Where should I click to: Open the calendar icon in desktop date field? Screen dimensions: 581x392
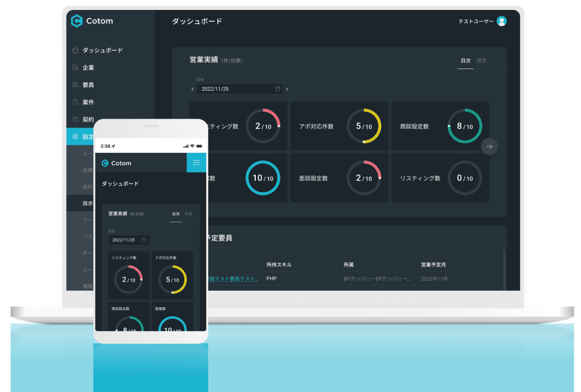click(x=278, y=89)
